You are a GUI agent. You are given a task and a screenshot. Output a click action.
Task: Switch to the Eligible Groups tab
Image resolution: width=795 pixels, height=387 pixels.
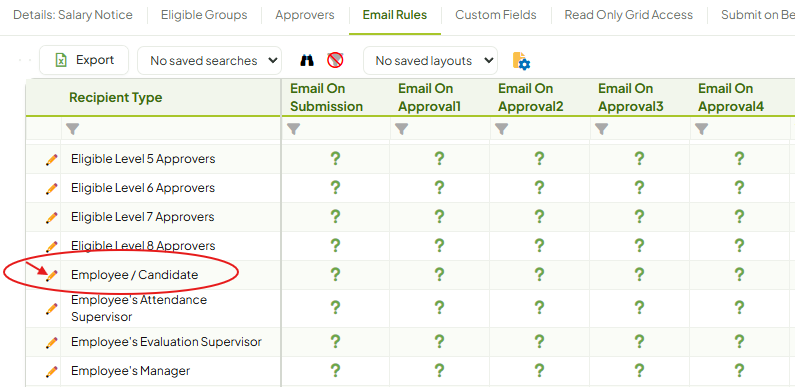coord(204,15)
